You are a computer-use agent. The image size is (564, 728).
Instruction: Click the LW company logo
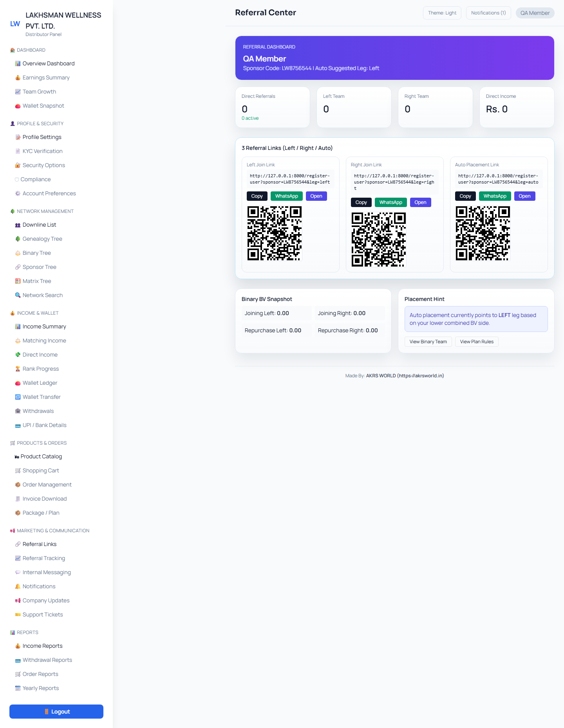(x=15, y=24)
